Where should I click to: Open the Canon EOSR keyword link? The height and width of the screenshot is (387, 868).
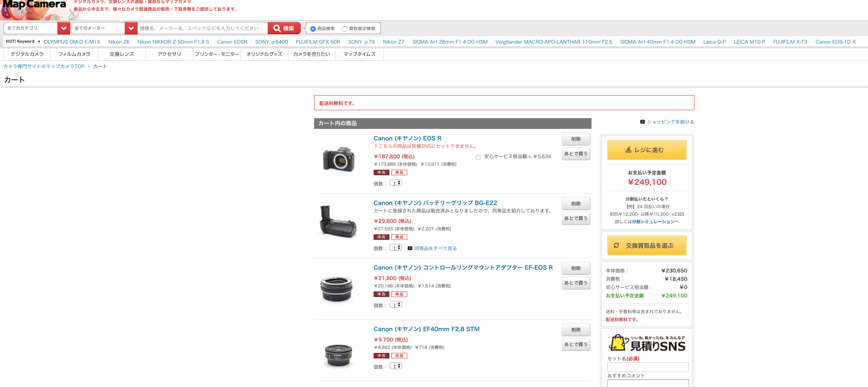point(232,42)
